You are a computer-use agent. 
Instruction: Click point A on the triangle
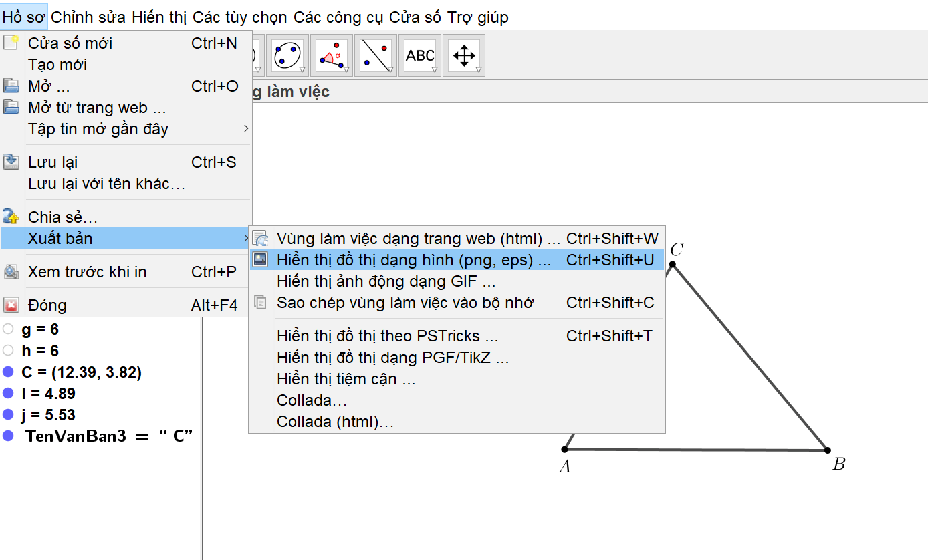(565, 449)
